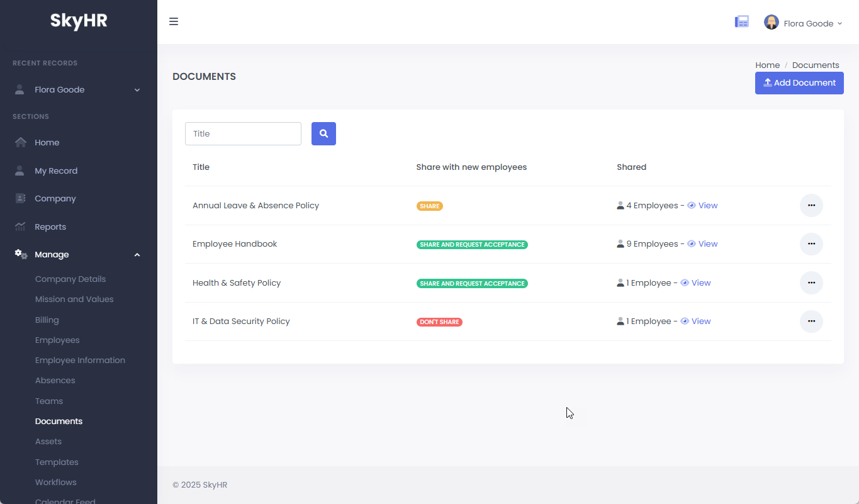Focus the Title search input field
Viewport: 859px width, 504px height.
[x=243, y=133]
